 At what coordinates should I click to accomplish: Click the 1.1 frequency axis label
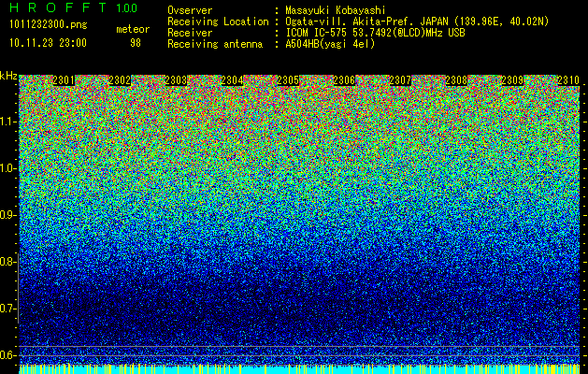point(8,122)
